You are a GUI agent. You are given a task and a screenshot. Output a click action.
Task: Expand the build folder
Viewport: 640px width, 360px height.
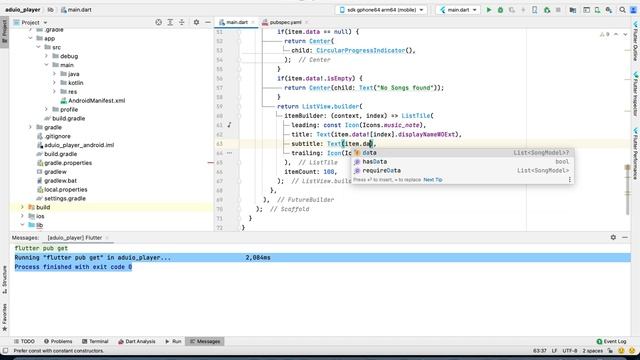pos(22,207)
